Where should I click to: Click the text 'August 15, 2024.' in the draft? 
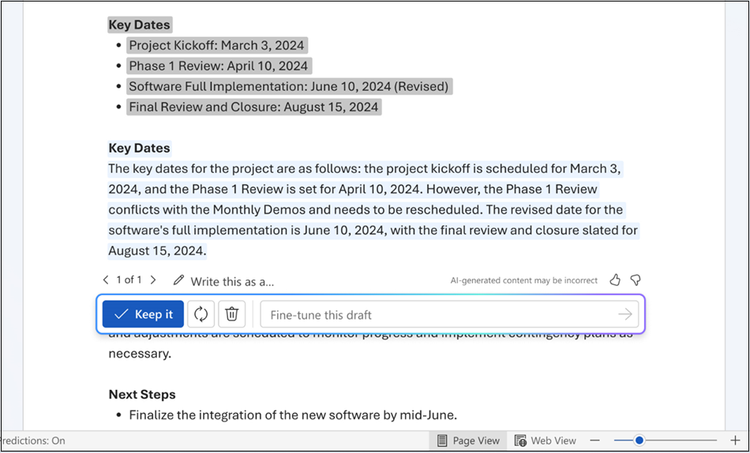(157, 251)
